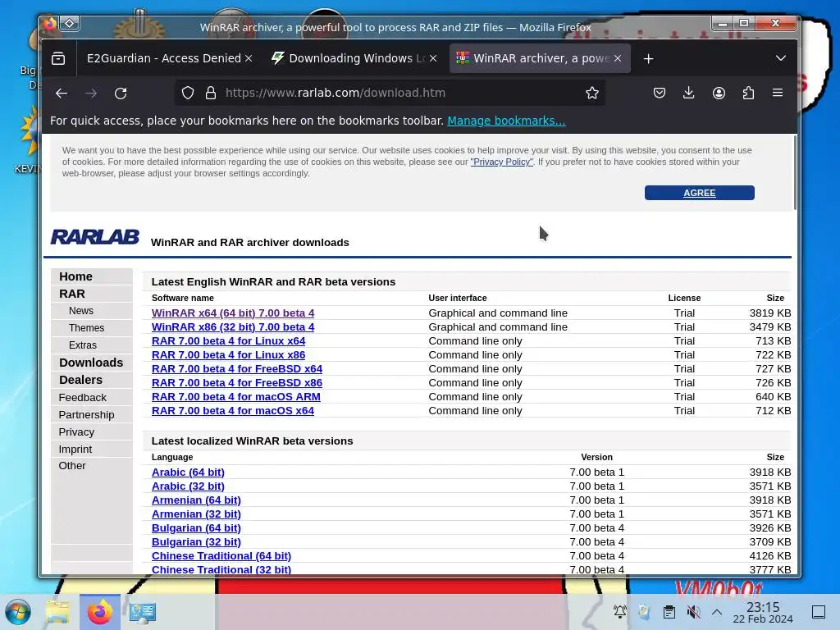The width and height of the screenshot is (840, 630).
Task: Click the Firefox back arrow
Action: click(x=62, y=94)
